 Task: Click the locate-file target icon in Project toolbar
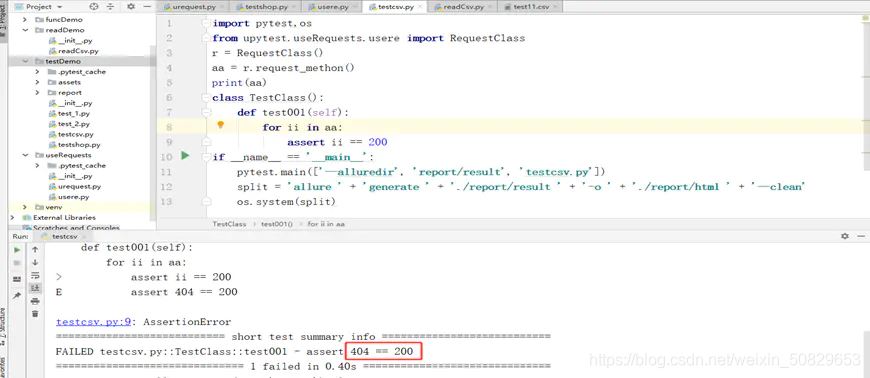click(93, 7)
